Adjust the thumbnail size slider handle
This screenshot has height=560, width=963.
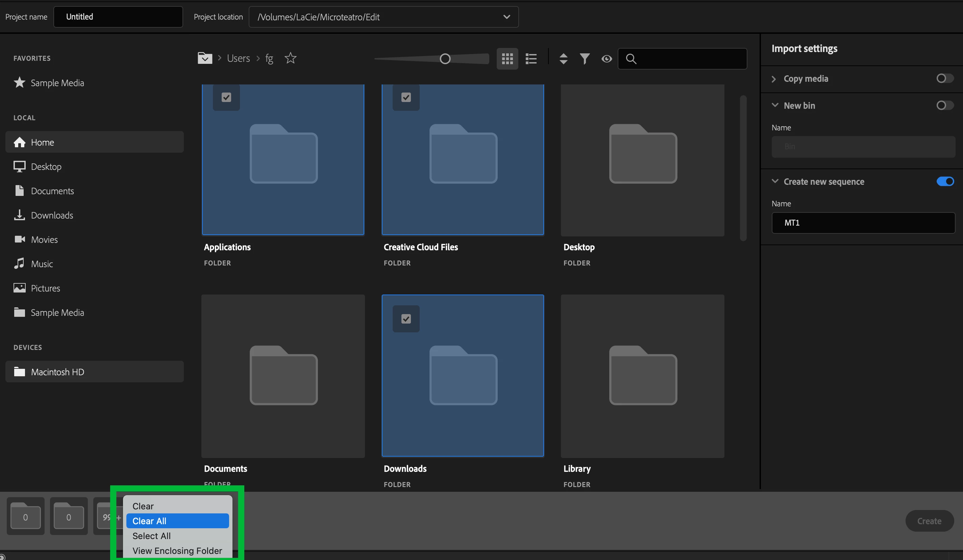click(x=445, y=59)
